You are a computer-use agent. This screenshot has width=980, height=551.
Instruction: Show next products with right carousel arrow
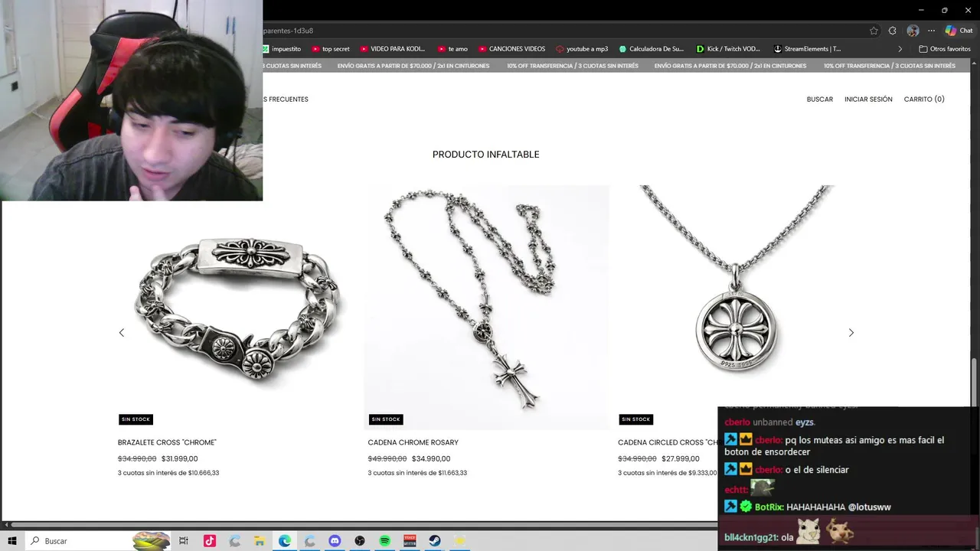[x=851, y=332]
